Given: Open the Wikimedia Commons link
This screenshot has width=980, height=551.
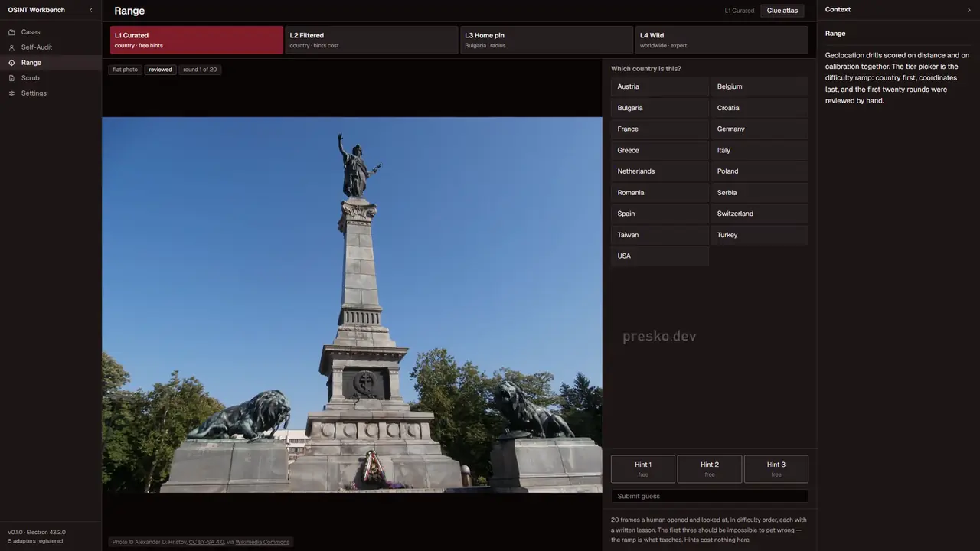Looking at the screenshot, I should coord(263,542).
